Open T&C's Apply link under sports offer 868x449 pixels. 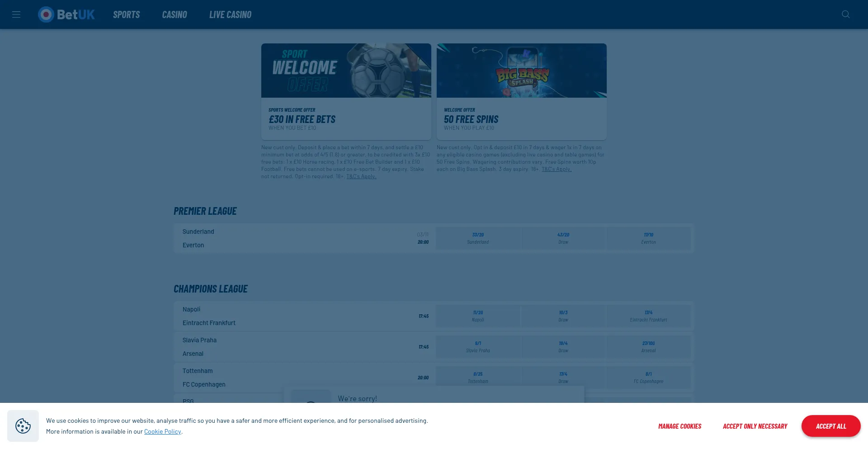click(361, 176)
